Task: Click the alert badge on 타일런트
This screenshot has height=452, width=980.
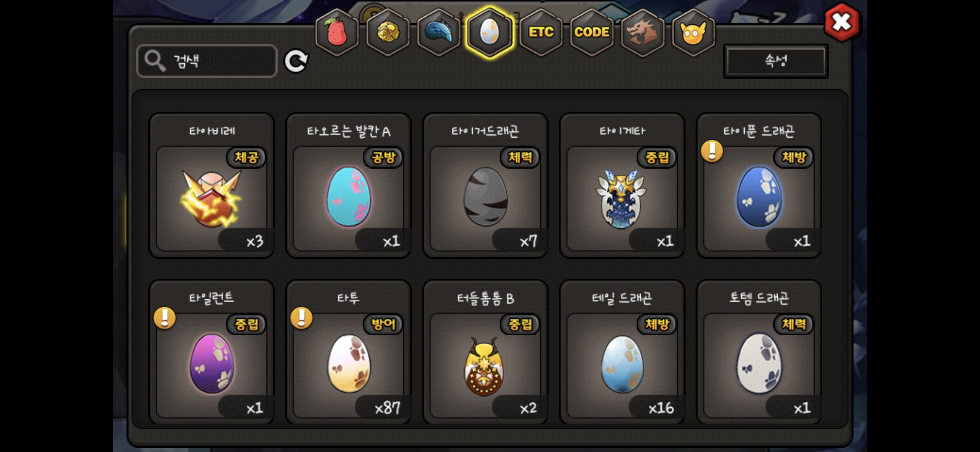Action: 165,318
